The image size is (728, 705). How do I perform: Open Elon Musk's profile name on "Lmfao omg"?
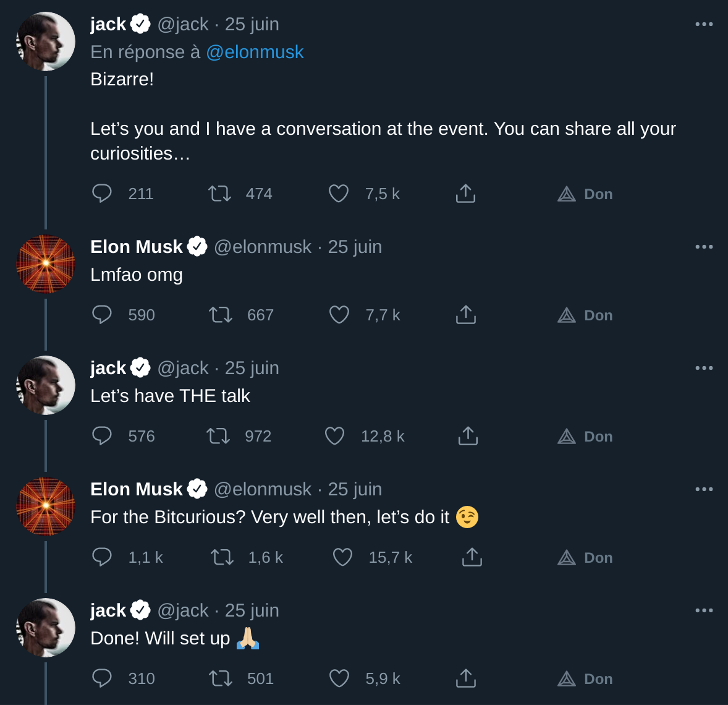(x=137, y=247)
